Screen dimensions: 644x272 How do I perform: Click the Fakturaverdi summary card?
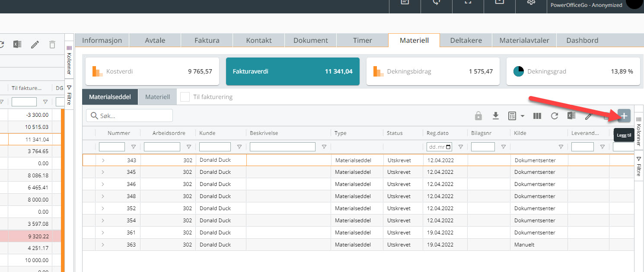[x=293, y=71]
